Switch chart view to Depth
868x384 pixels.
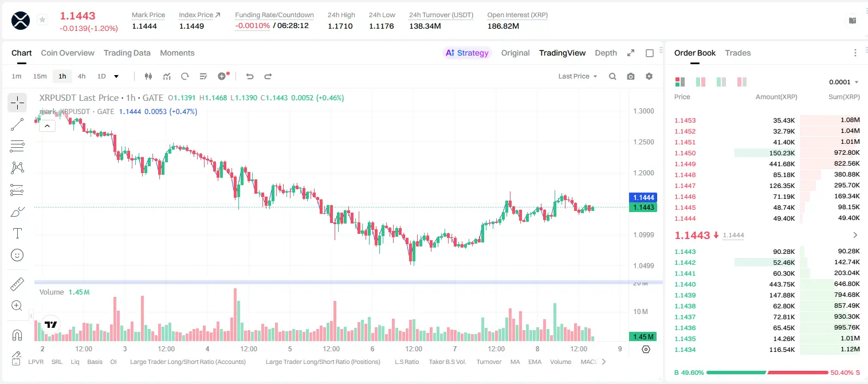pyautogui.click(x=606, y=53)
